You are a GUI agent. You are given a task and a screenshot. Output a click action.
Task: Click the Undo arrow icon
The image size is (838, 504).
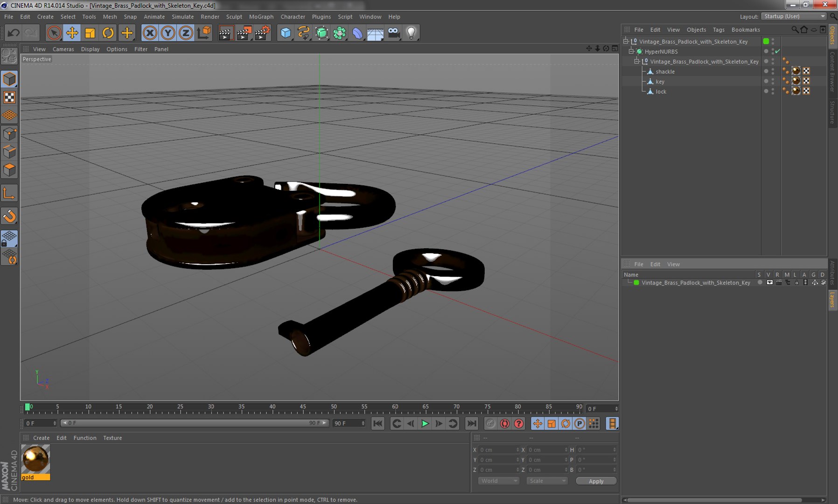coord(14,33)
